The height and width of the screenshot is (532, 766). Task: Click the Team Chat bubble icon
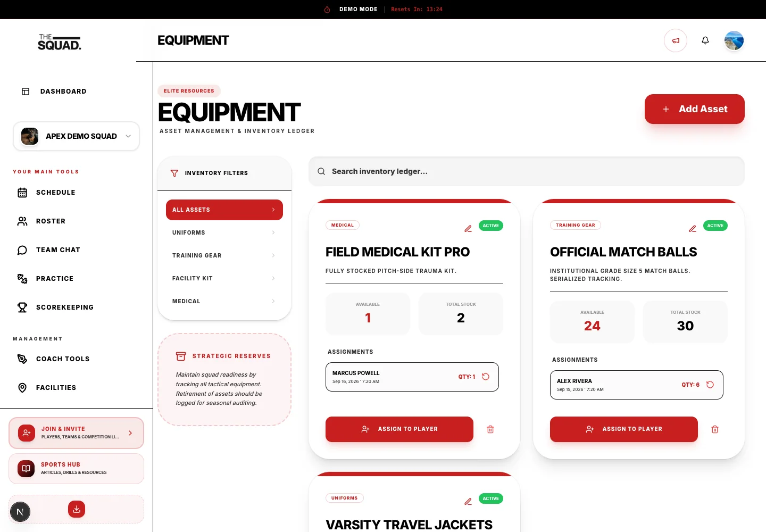[x=22, y=250]
